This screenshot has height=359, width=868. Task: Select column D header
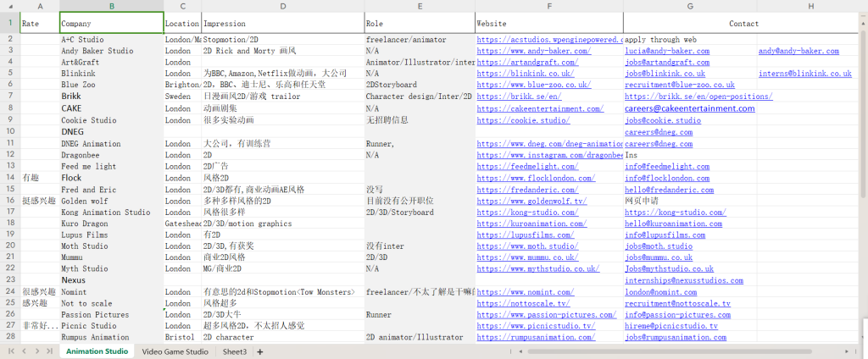tap(283, 6)
